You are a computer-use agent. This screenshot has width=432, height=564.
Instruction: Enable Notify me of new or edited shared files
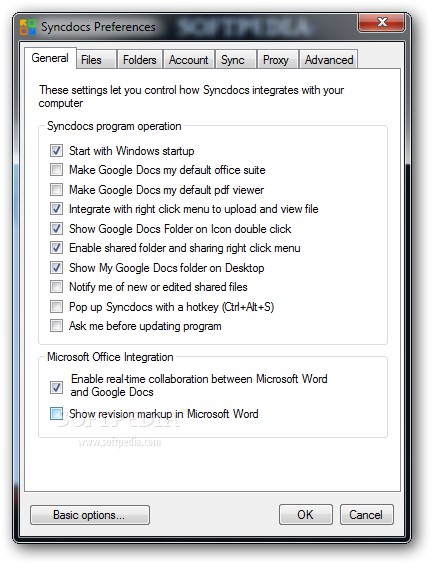pyautogui.click(x=56, y=287)
